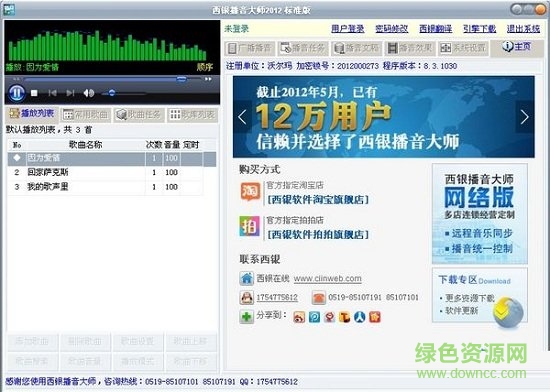Screen dimensions: 550x392
Task: Open the 网络版 network edition ad
Action: click(x=479, y=214)
